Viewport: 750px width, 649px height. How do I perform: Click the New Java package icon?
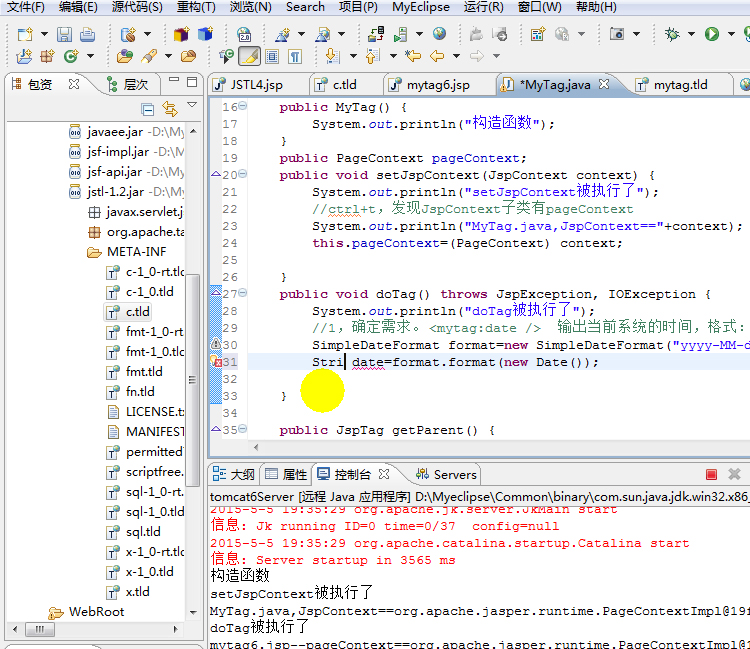(46, 56)
